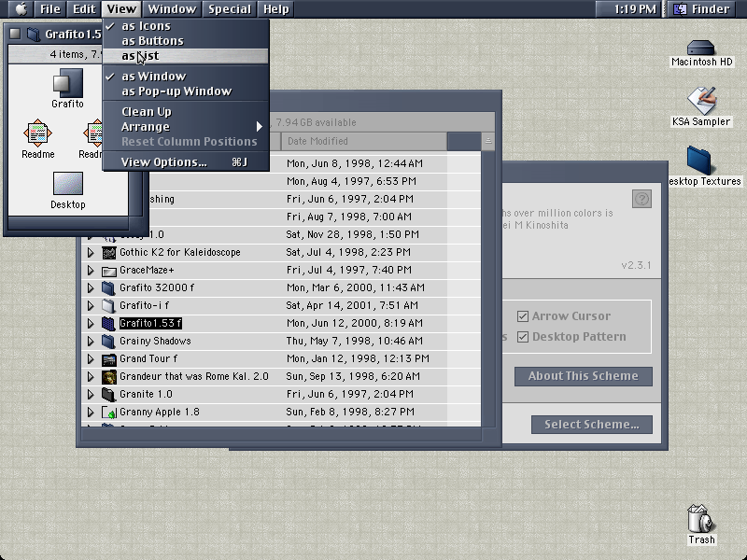Expand the GraceMaze+ folder triangle

point(91,271)
